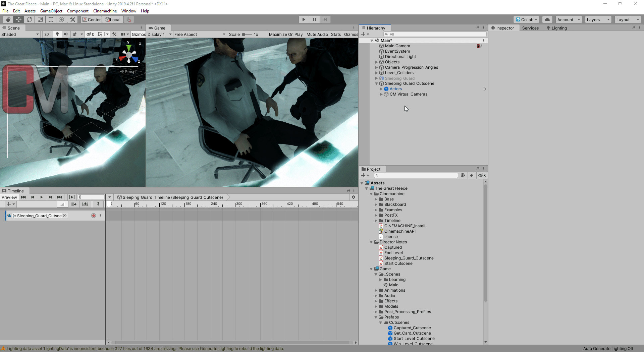Screen dimensions: 644x352
Task: Select the Move tool
Action: click(19, 19)
